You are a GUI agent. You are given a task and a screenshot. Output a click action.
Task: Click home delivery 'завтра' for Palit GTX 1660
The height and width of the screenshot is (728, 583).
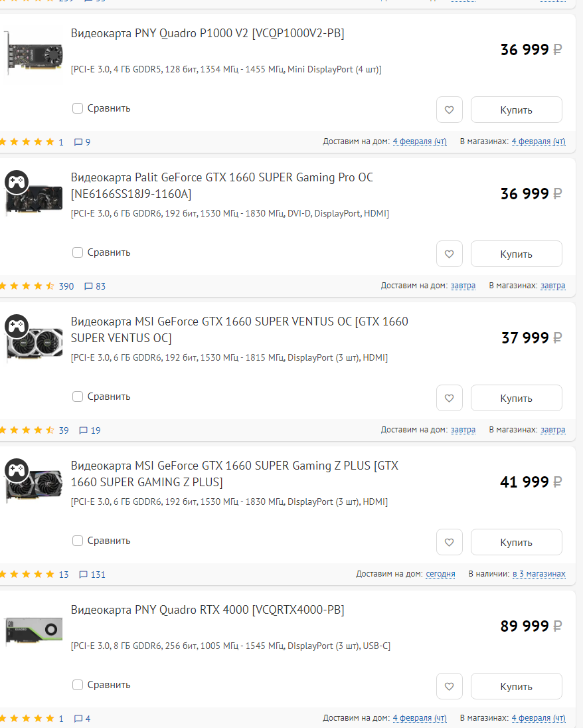[463, 286]
